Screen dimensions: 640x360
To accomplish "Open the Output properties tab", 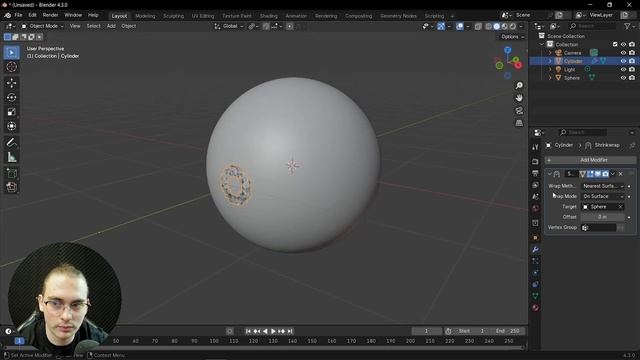I will point(535,173).
